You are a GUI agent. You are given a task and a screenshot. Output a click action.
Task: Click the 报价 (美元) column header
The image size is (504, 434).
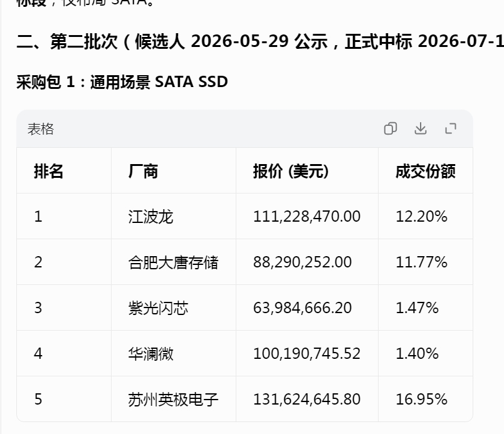[x=291, y=171]
